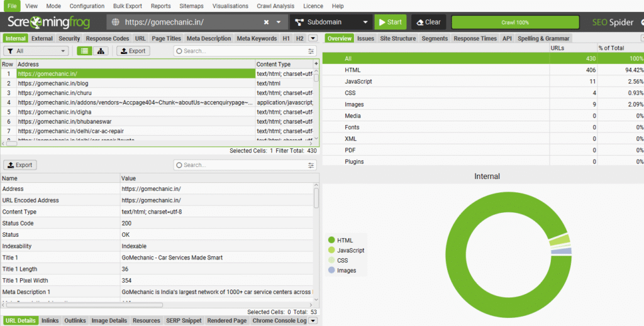Click the URL list vertical scrollbar
The image size is (644, 326).
[x=316, y=78]
